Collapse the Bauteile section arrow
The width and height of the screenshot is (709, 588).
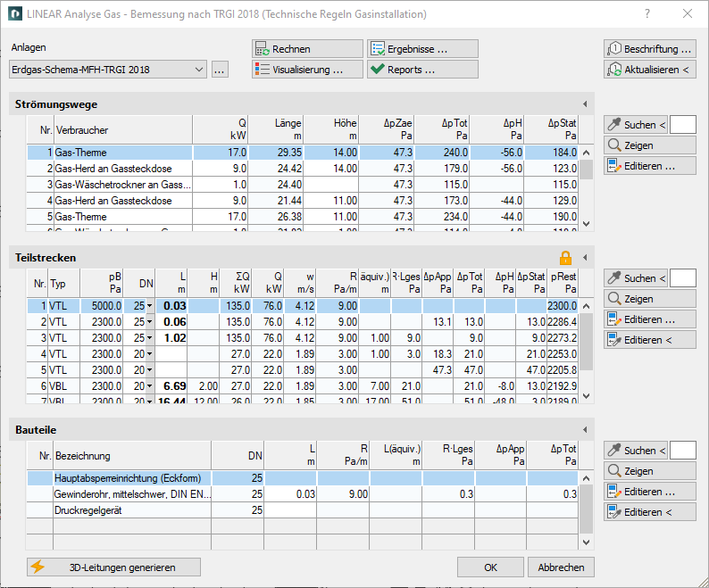pos(585,430)
